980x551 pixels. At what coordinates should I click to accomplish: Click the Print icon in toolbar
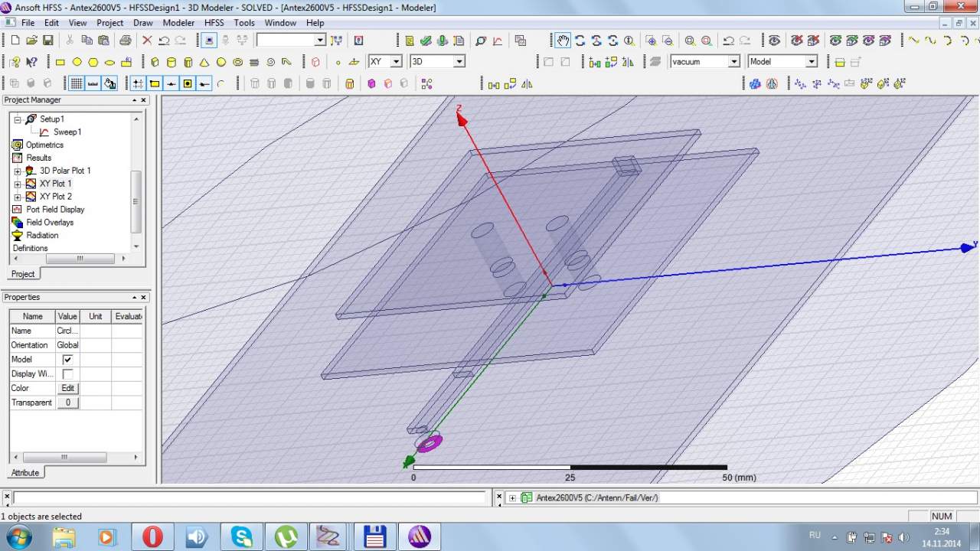click(x=125, y=41)
